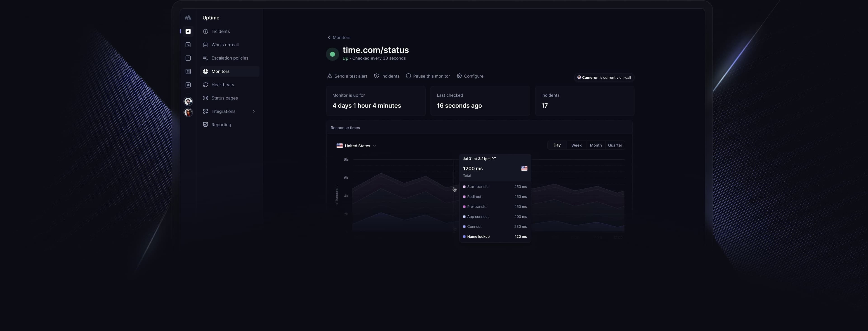The width and height of the screenshot is (868, 331).
Task: Select the Quarter response times tab
Action: click(x=615, y=145)
